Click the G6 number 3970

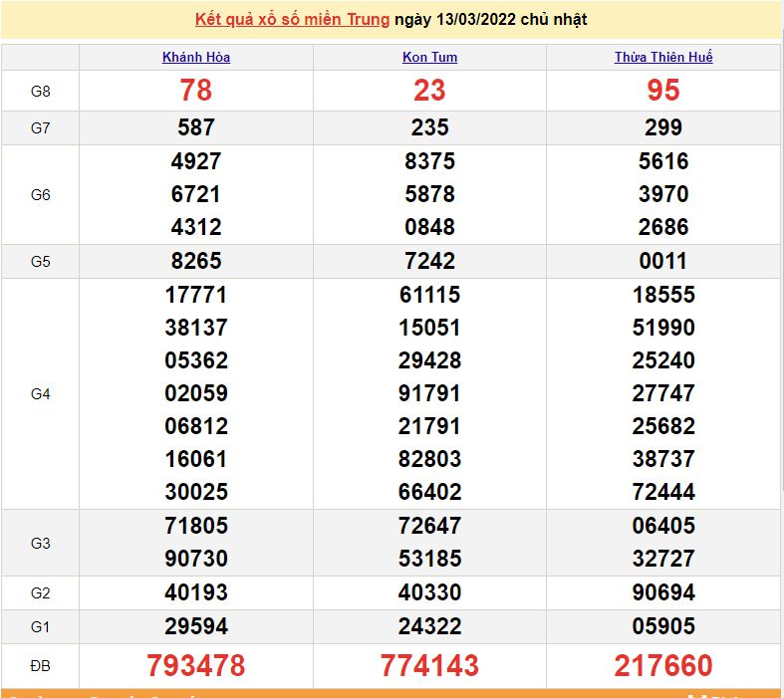(663, 194)
